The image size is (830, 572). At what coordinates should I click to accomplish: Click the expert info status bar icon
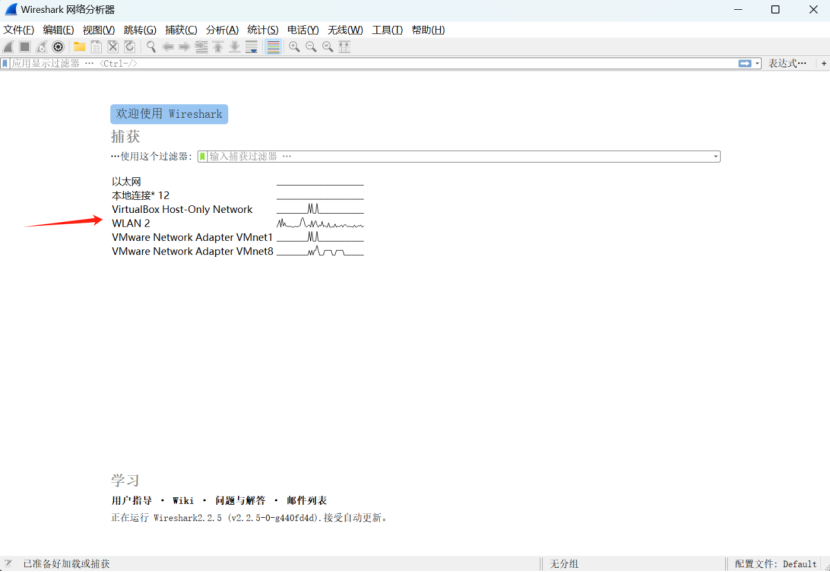click(x=8, y=564)
